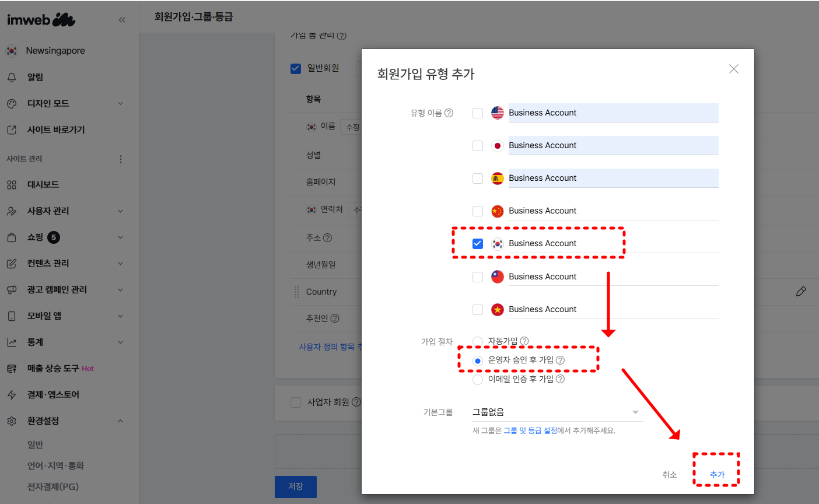The image size is (819, 504).
Task: Select the 자동가입 radio option
Action: pyautogui.click(x=478, y=341)
